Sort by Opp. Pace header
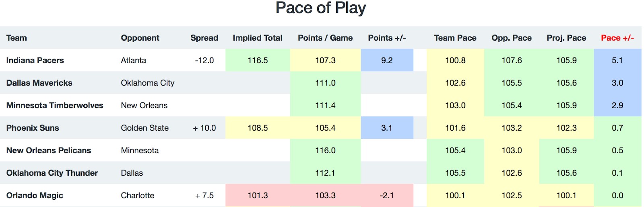Screen dimensions: 644x207 coord(512,38)
